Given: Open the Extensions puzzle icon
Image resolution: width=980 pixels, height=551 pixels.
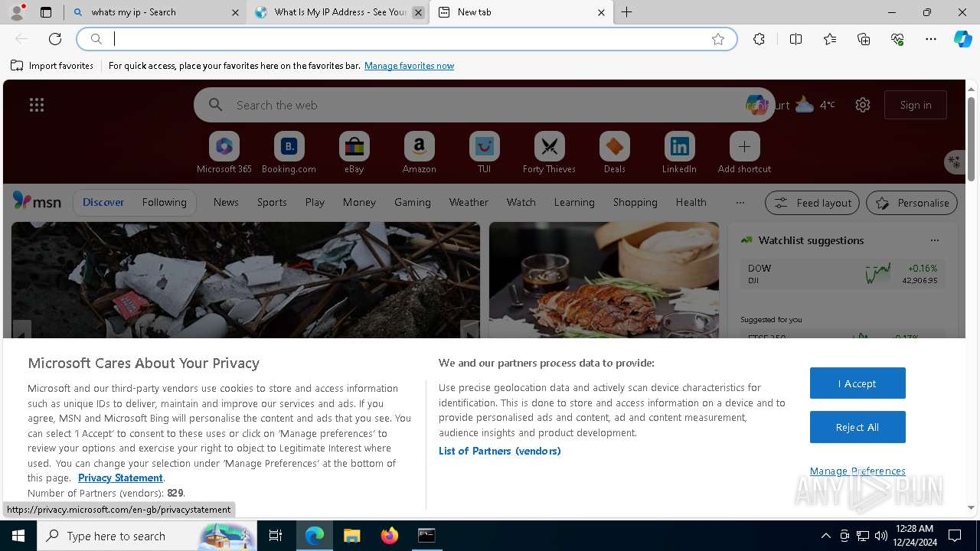Looking at the screenshot, I should [759, 39].
